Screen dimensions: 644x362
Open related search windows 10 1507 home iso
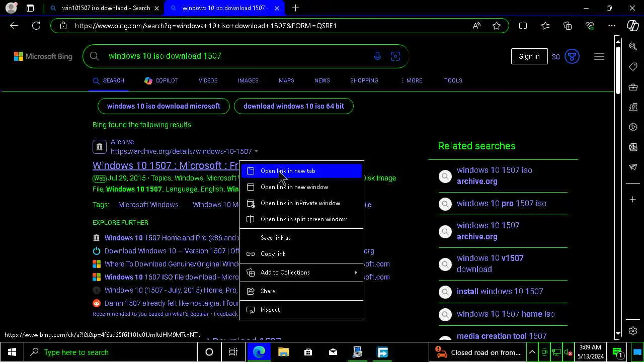(506, 314)
